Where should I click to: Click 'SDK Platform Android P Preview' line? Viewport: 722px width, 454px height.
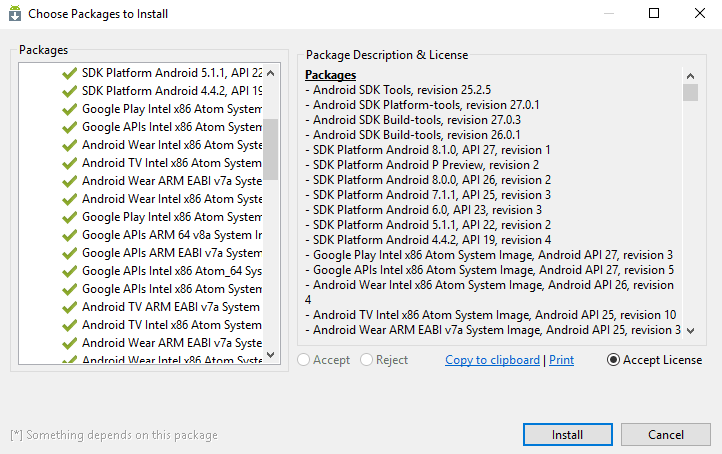(x=422, y=165)
